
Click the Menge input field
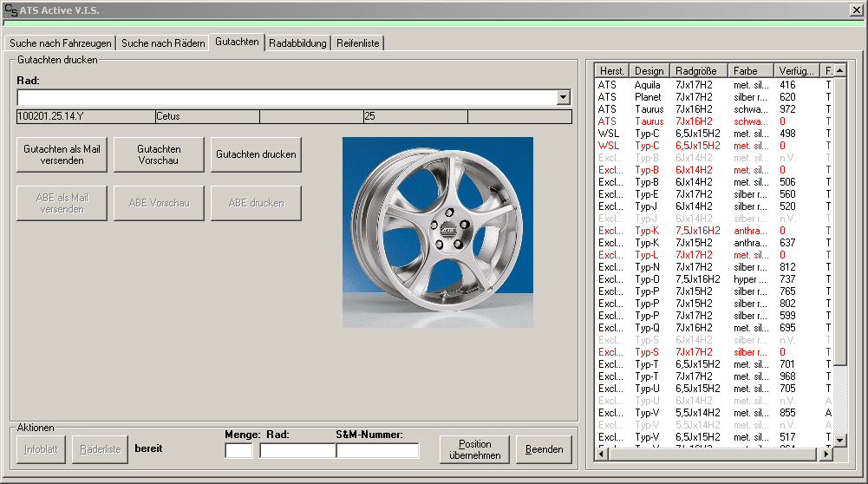click(238, 451)
